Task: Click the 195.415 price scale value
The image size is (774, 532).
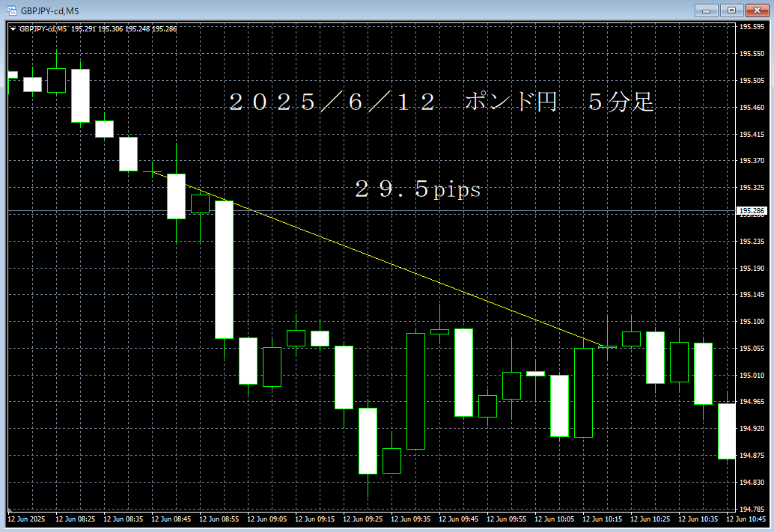Action: (752, 134)
